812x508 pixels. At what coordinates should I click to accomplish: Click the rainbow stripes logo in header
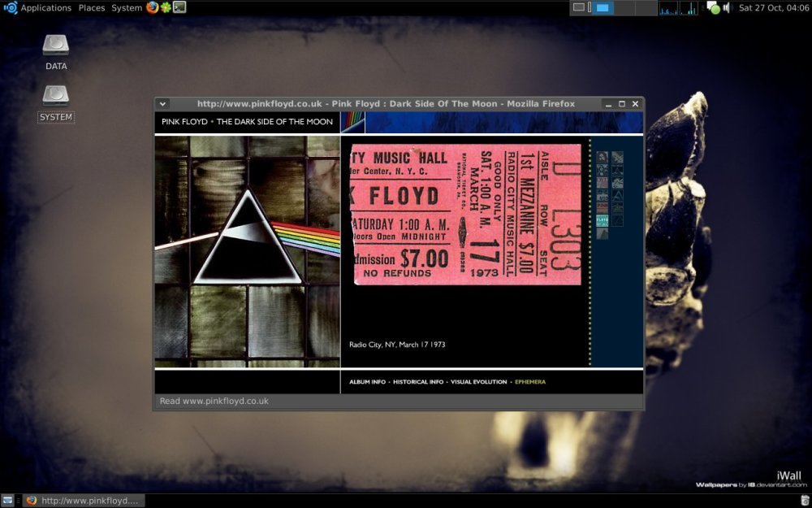click(353, 123)
